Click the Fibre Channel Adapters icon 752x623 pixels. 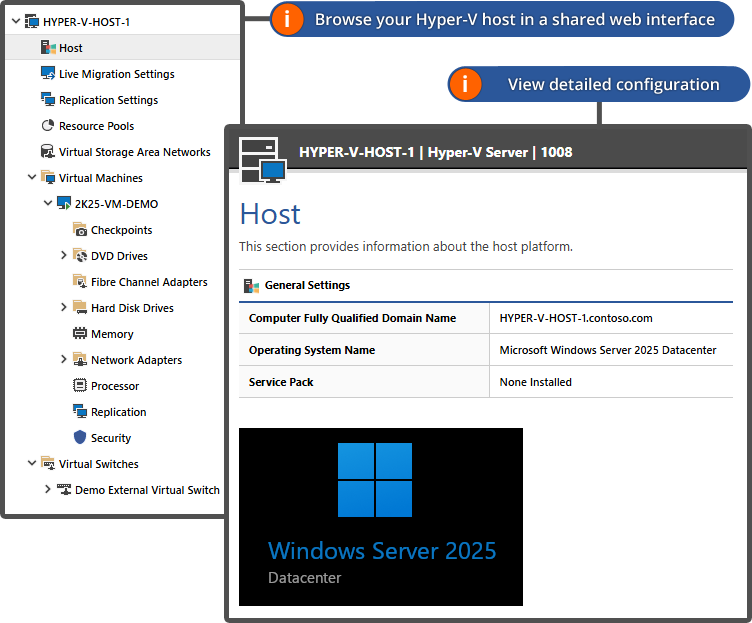click(80, 282)
